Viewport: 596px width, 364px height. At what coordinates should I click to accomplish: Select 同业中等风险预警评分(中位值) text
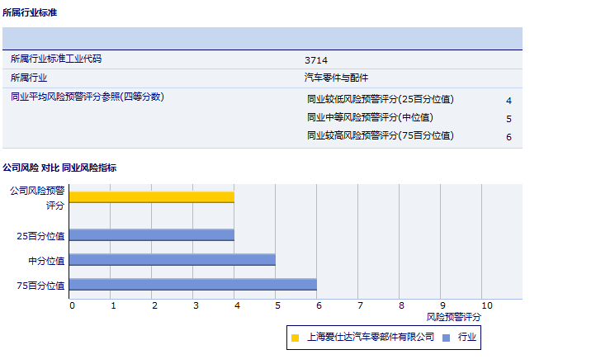(370, 118)
